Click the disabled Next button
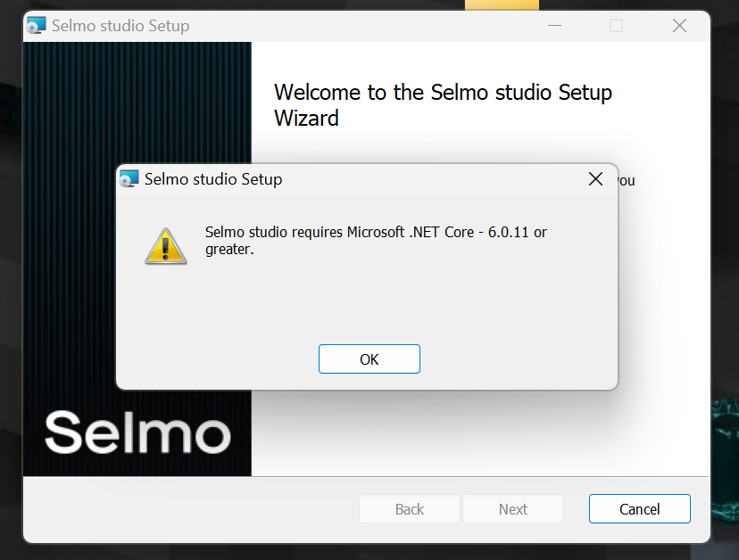Image resolution: width=739 pixels, height=560 pixels. pos(513,508)
